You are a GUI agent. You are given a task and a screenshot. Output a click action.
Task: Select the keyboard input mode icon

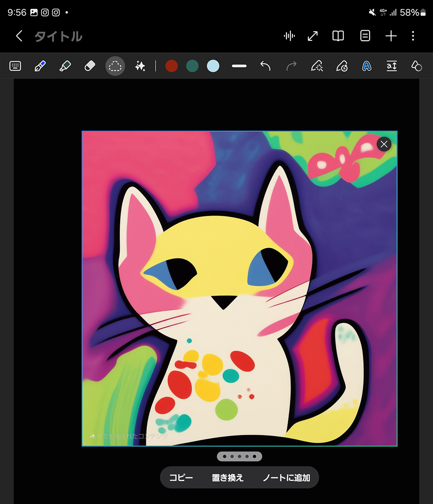pyautogui.click(x=15, y=66)
